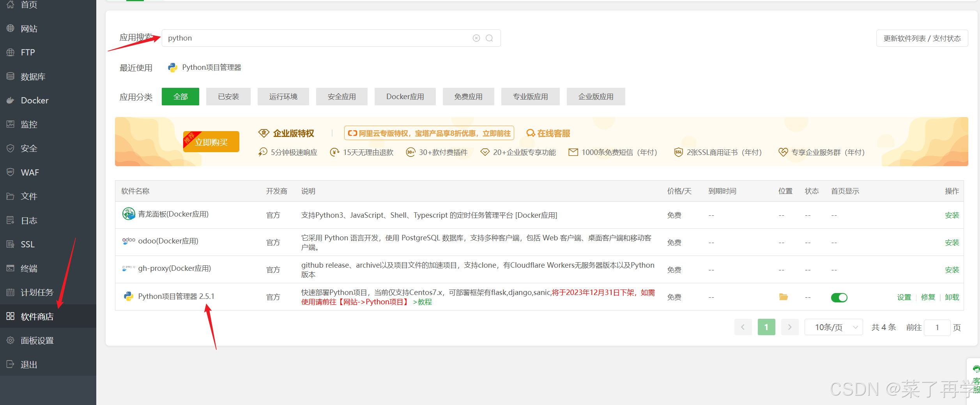The width and height of the screenshot is (980, 405).
Task: Click 青龙面板(Docker应用) name
Action: coord(173,214)
